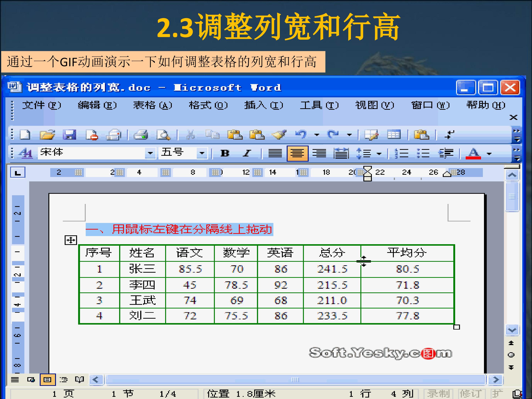This screenshot has height=399, width=532.
Task: Click the Print Preview magnifier icon
Action: [x=163, y=135]
